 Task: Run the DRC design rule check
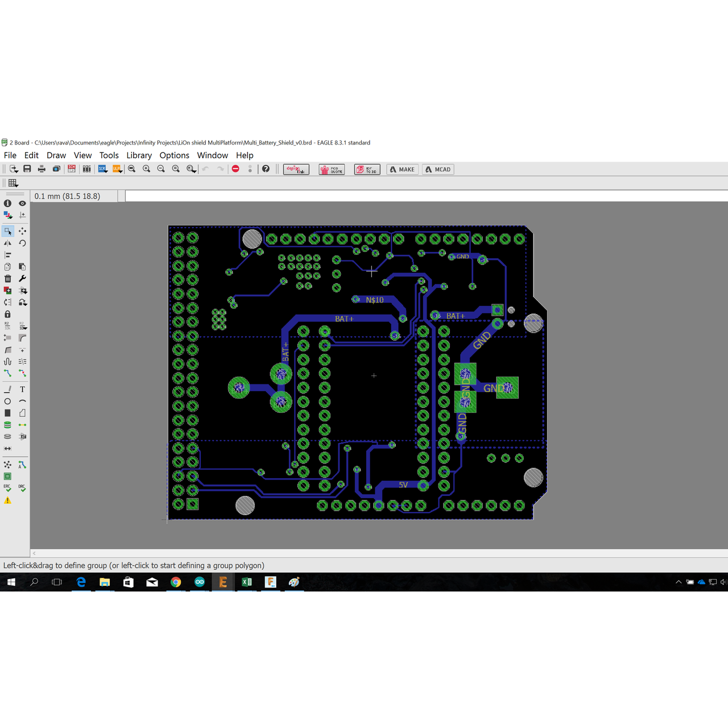22,488
